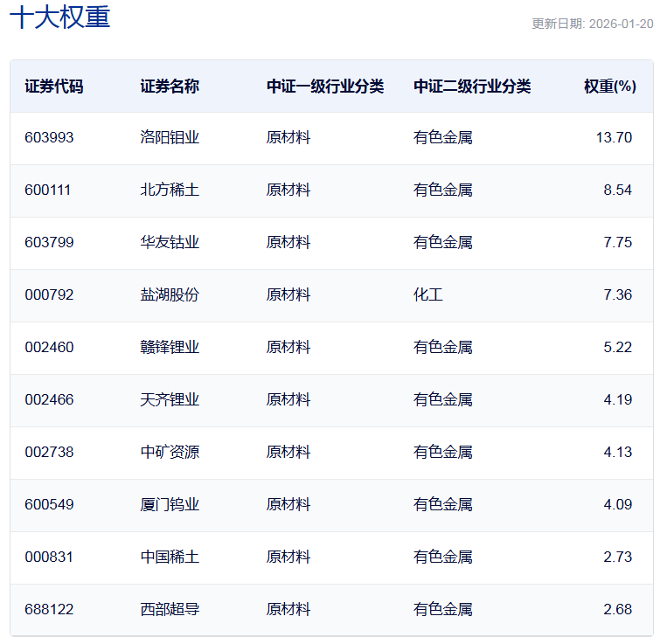This screenshot has width=660, height=644.
Task: Select stock code 688122
Action: pyautogui.click(x=49, y=610)
